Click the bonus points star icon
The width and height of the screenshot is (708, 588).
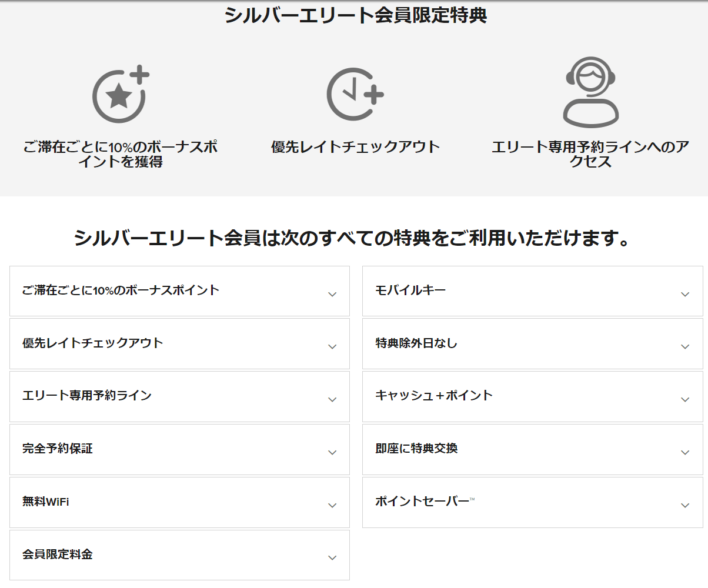pos(120,95)
